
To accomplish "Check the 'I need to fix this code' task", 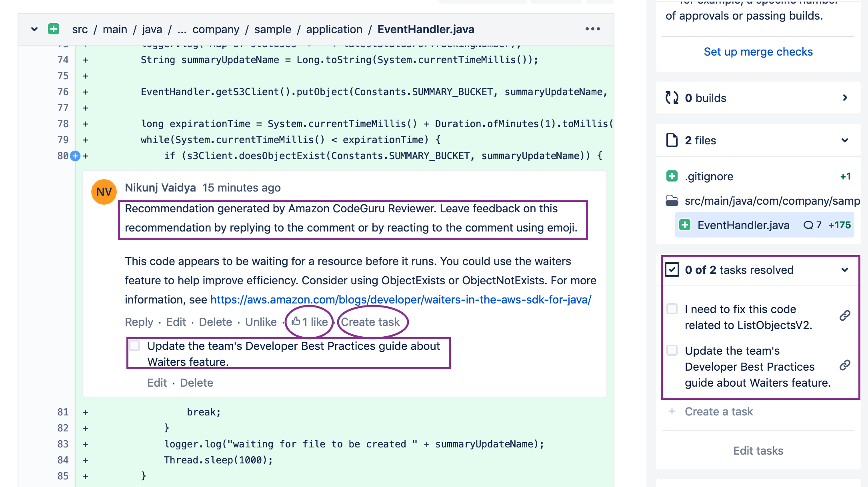I will [672, 309].
